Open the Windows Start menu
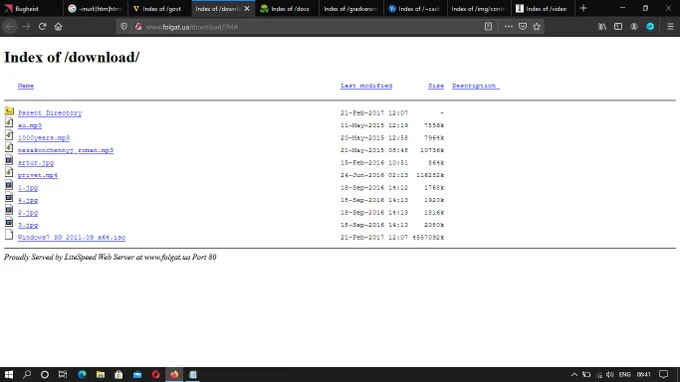Image resolution: width=680 pixels, height=382 pixels. coord(9,374)
